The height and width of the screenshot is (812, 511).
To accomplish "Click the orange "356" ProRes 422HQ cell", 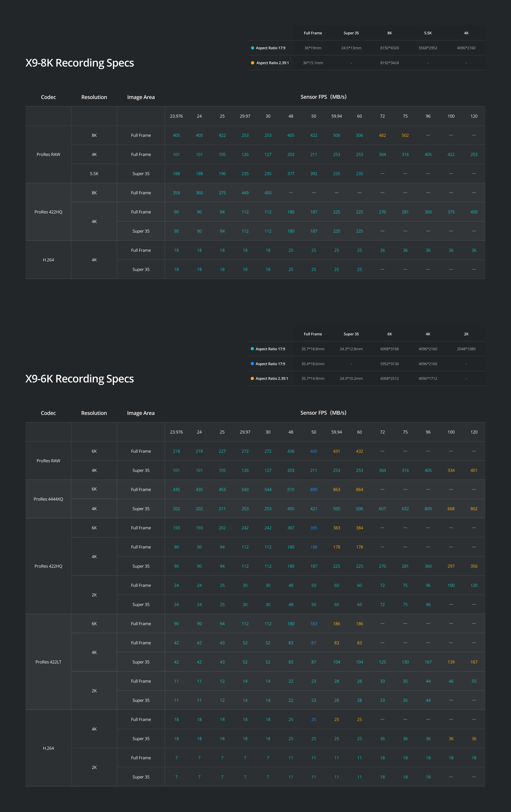I will [474, 566].
